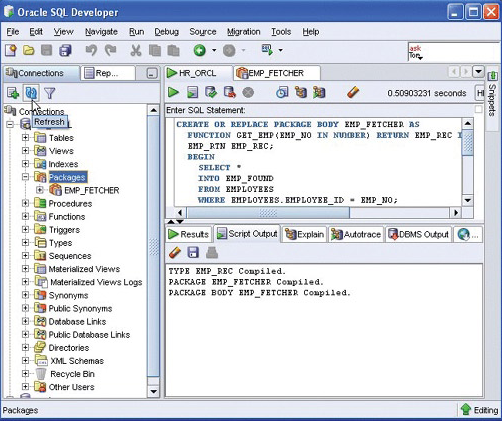502x421 pixels.
Task: Expand the Indexes node
Action: 25,164
